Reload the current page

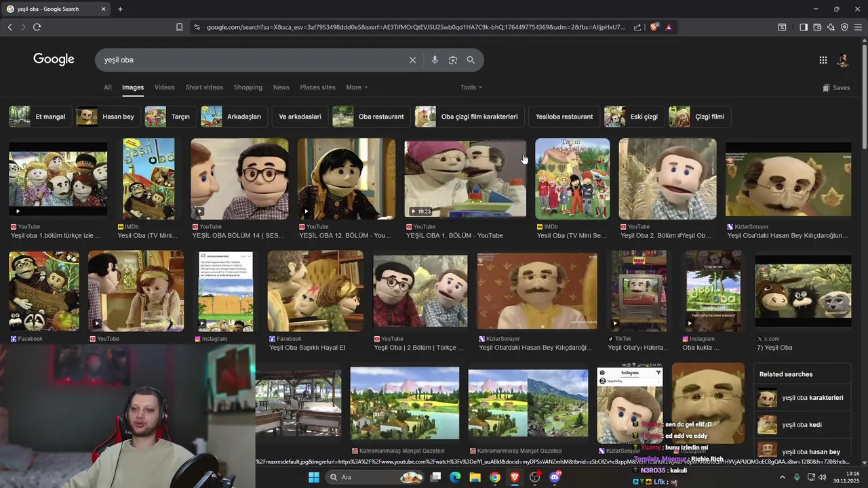click(37, 27)
